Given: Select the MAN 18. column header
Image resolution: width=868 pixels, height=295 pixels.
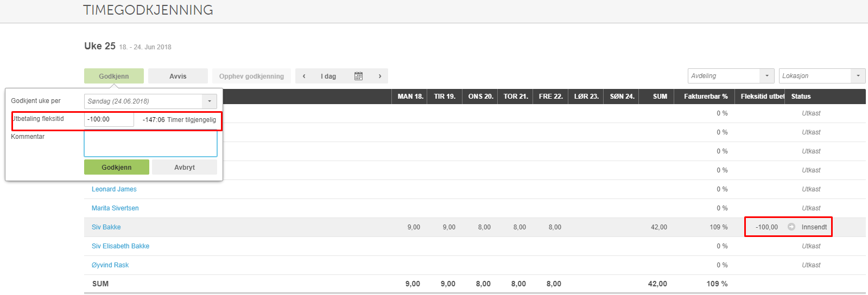Looking at the screenshot, I should click(x=410, y=97).
